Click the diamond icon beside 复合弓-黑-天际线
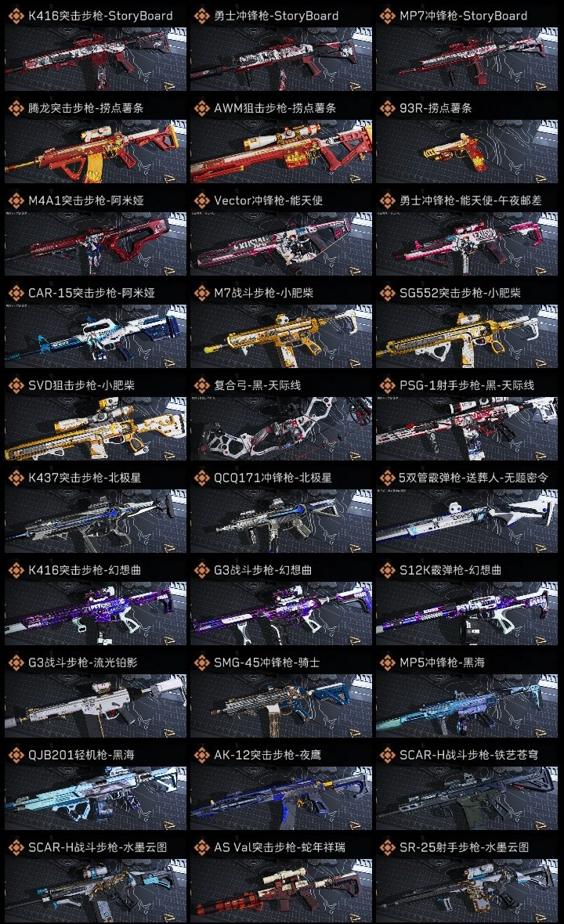This screenshot has height=924, width=564. (202, 385)
